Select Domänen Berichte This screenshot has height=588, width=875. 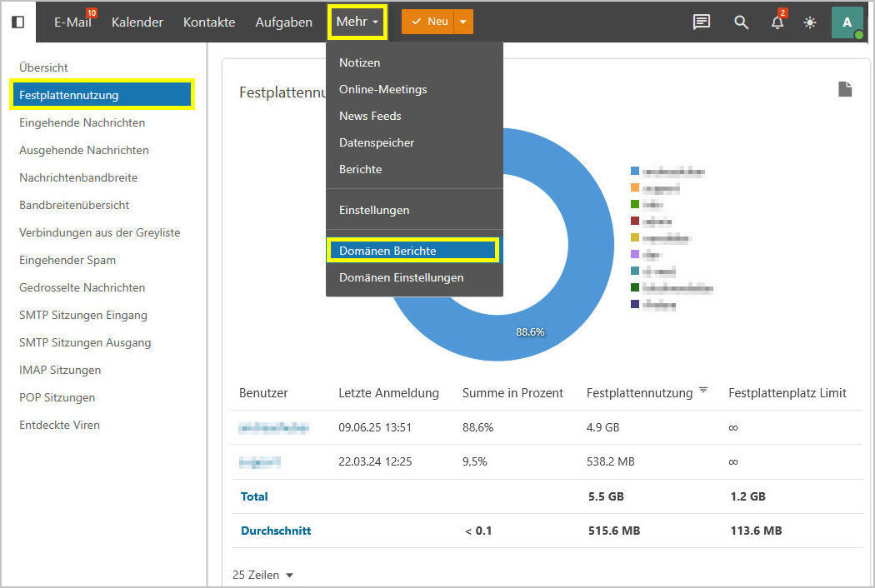(x=414, y=251)
